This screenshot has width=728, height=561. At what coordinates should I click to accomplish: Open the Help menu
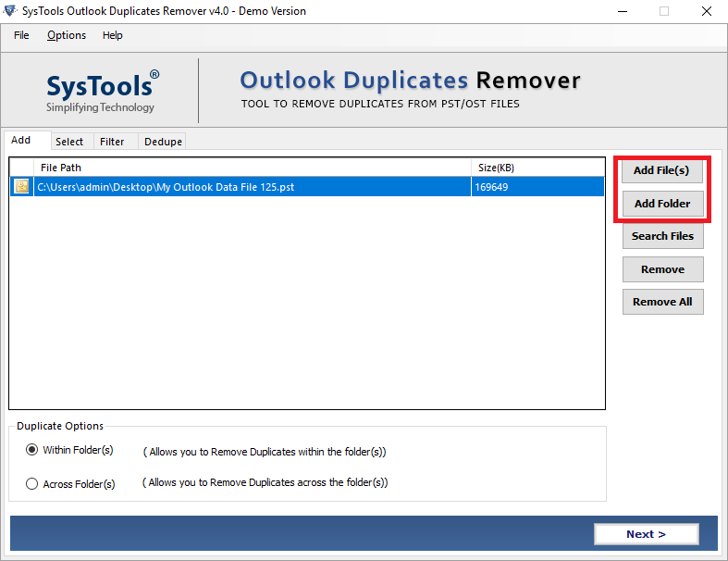112,35
